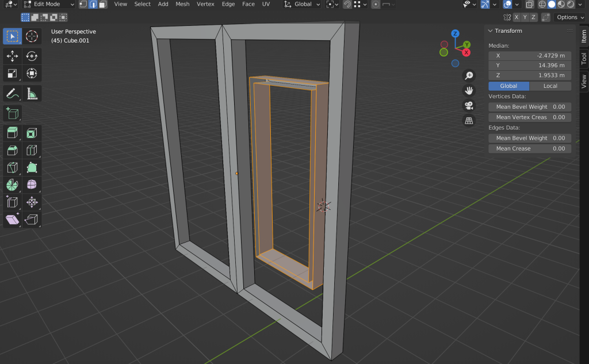Screen dimensions: 589x364
Task: Enable Z axis mirror
Action: click(533, 17)
